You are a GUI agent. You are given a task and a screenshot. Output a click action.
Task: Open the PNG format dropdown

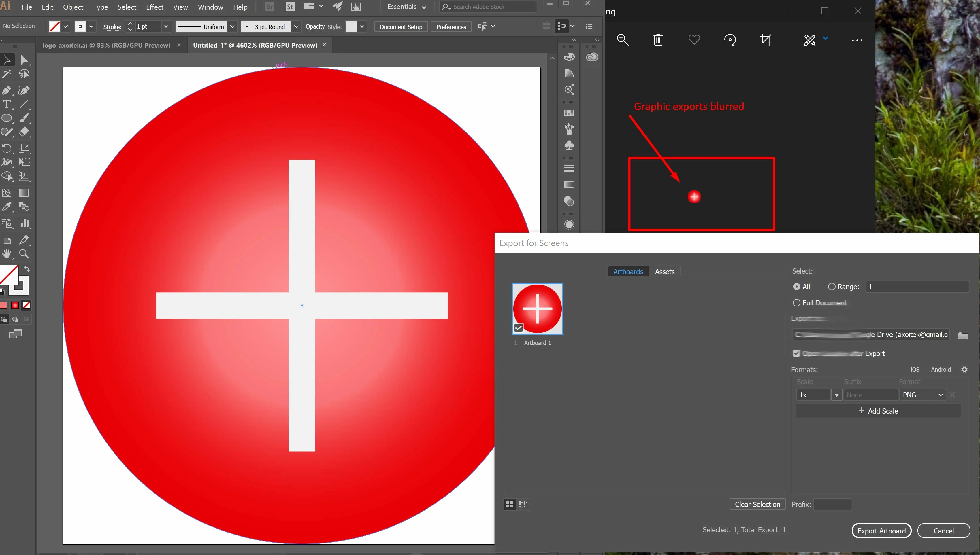click(922, 395)
